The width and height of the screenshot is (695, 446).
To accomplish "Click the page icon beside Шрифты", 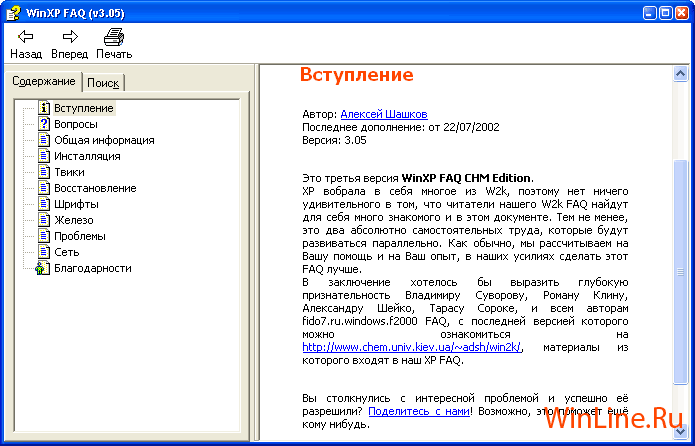I will pyautogui.click(x=43, y=203).
